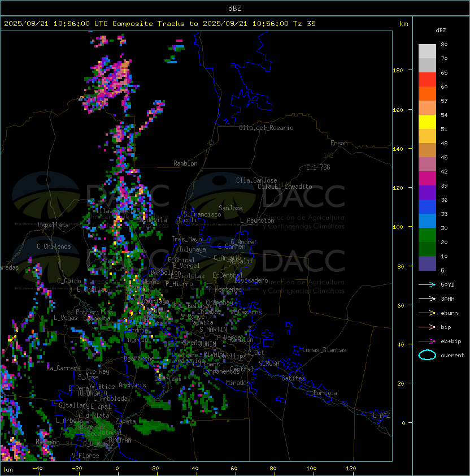This screenshot has width=470, height=476.
Task: Click the S_MARTIN map label
Action: 214,330
